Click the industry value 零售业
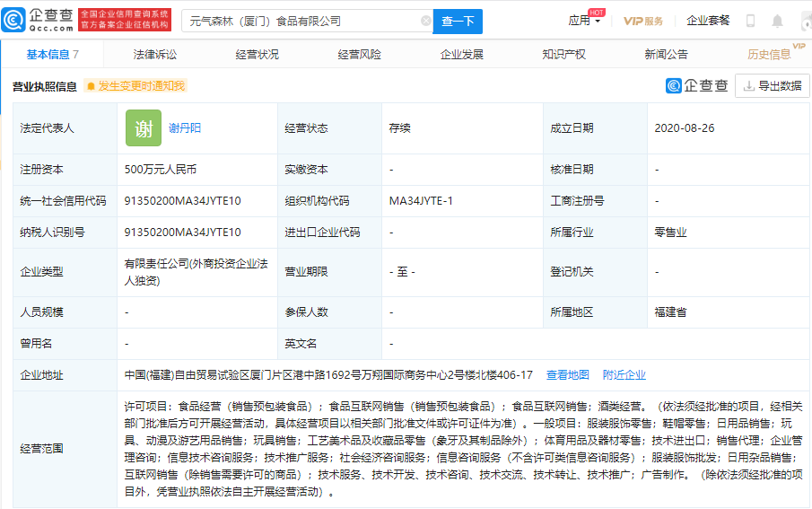This screenshot has width=812, height=509. tap(670, 233)
